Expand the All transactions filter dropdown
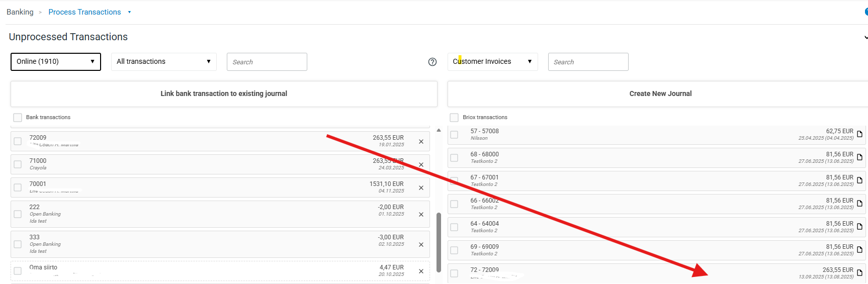Image resolution: width=868 pixels, height=284 pixels. coord(163,62)
